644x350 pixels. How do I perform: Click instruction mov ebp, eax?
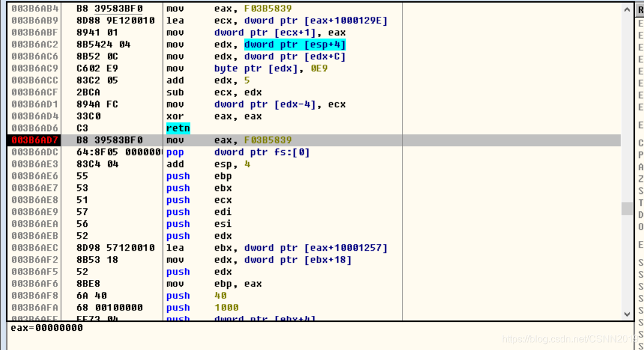point(214,284)
